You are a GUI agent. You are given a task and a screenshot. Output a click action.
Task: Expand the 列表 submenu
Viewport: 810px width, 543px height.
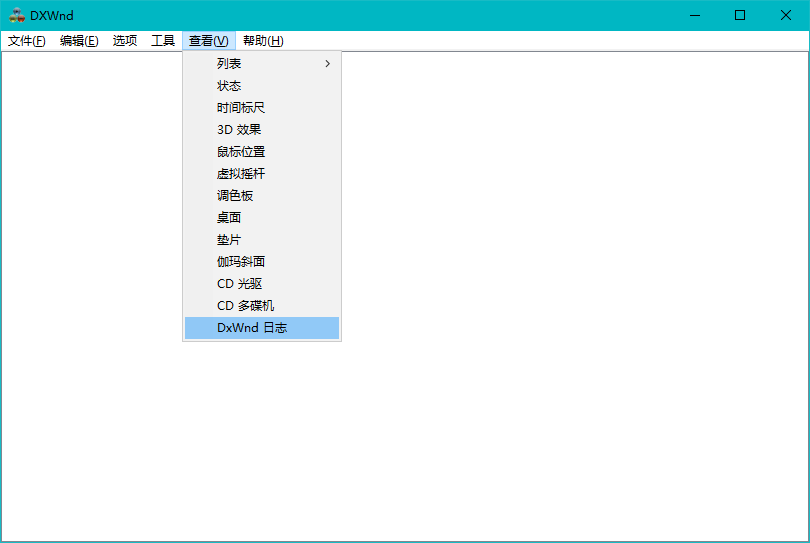point(262,64)
